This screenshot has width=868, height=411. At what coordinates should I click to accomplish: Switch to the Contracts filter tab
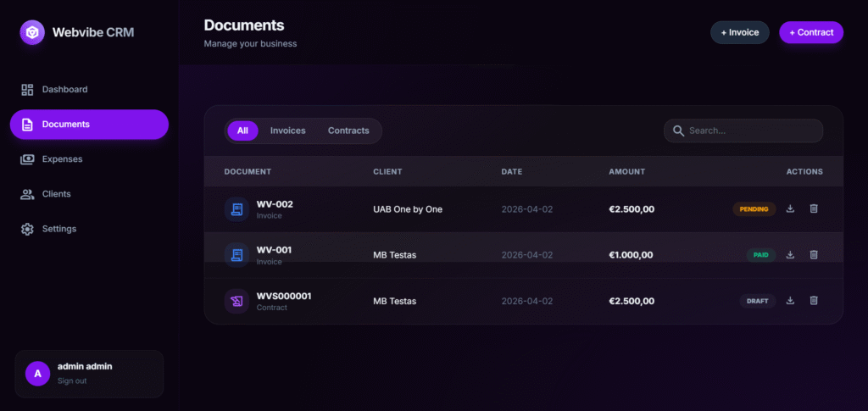click(x=348, y=131)
